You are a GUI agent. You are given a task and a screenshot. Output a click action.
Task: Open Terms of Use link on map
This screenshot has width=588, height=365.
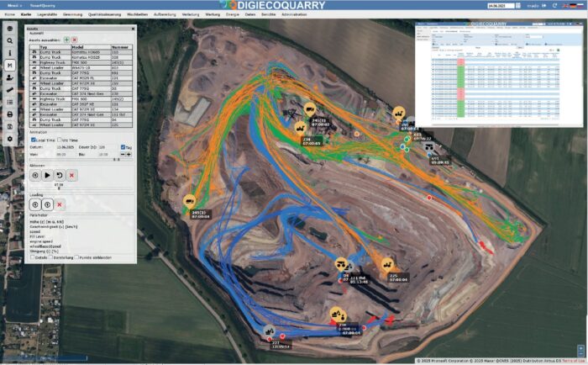574,361
